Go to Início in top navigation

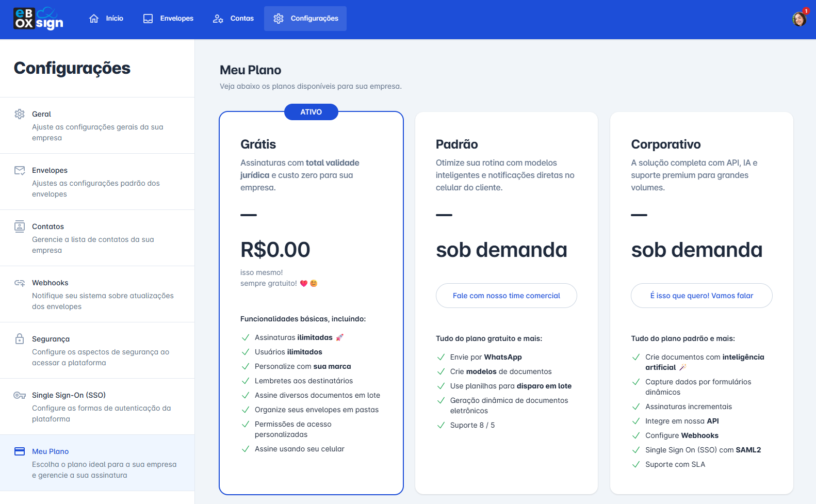106,19
